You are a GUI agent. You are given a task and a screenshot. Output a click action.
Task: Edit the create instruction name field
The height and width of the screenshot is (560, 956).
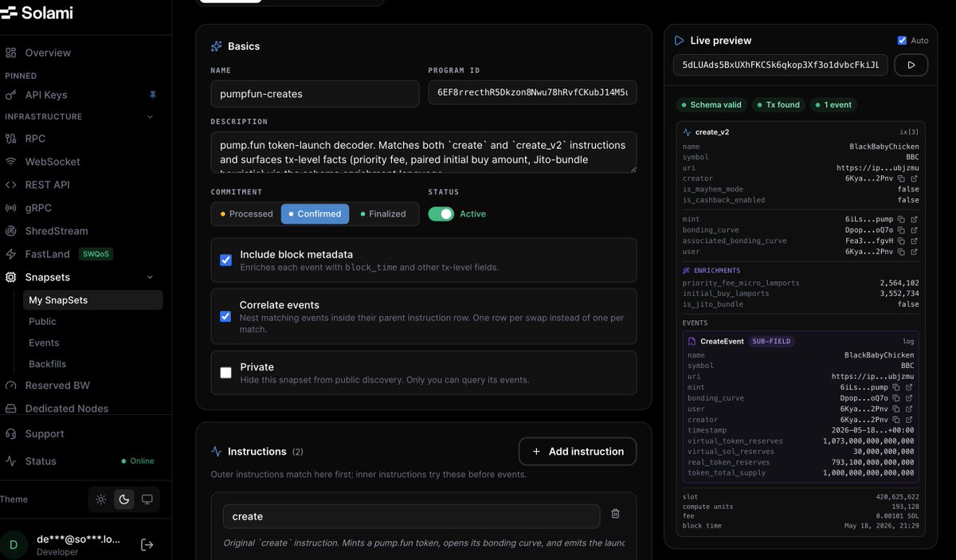click(411, 516)
